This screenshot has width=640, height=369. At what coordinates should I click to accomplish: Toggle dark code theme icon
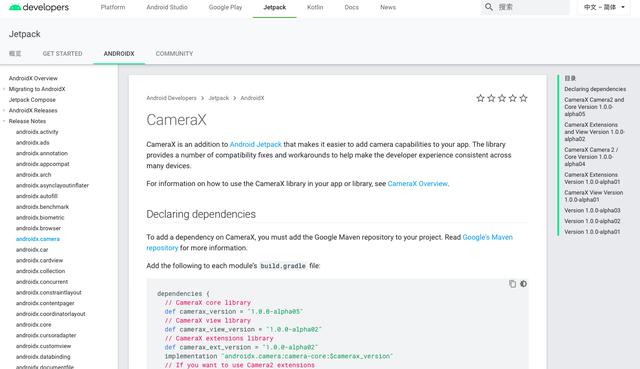[523, 284]
